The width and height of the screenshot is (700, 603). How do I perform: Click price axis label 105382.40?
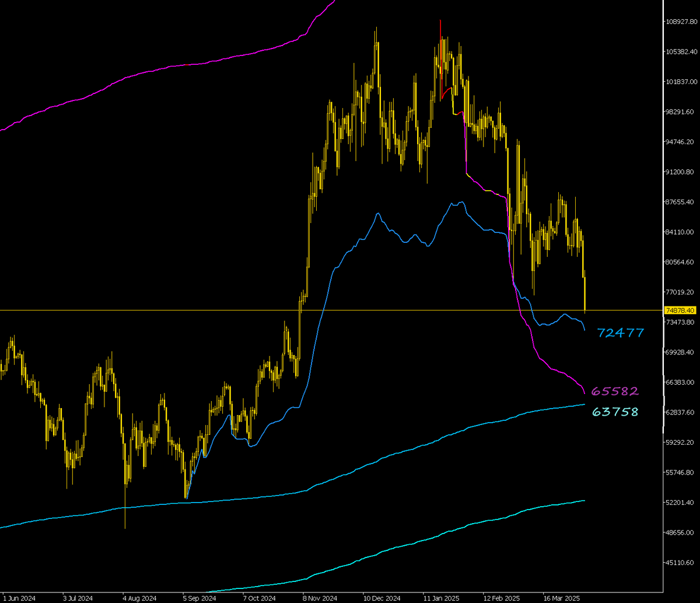tap(681, 52)
